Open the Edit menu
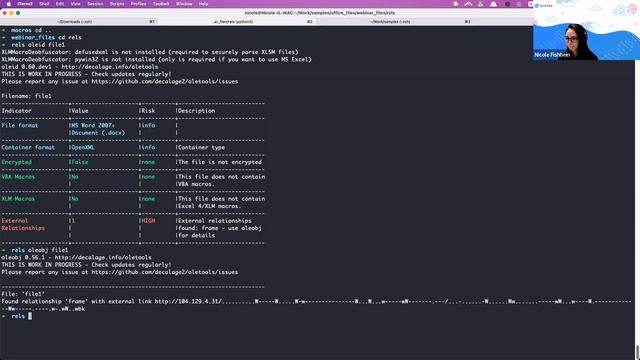The image size is (640, 360). [x=60, y=4]
